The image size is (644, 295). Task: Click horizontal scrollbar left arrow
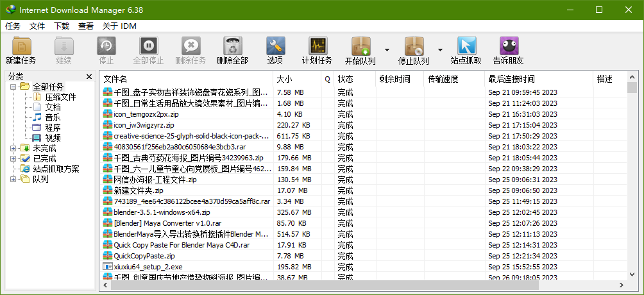[x=106, y=285]
